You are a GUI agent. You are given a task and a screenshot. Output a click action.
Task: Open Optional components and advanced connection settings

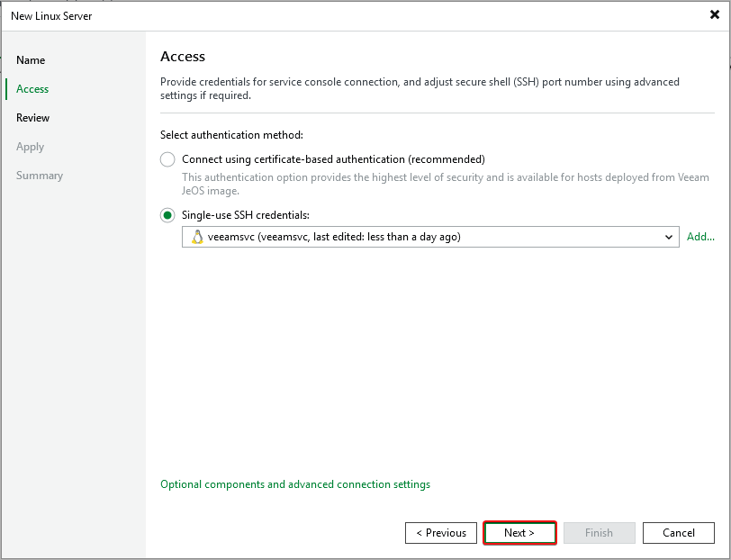point(295,484)
